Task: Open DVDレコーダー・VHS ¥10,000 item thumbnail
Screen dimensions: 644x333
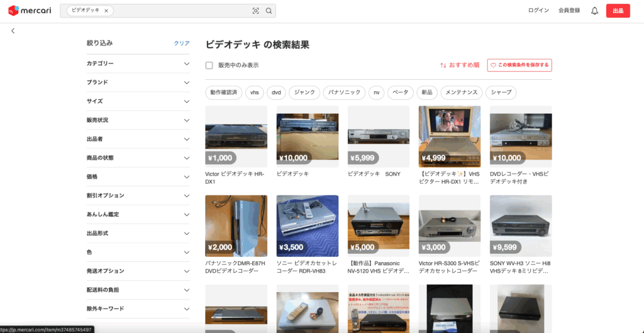Action: coord(521,136)
